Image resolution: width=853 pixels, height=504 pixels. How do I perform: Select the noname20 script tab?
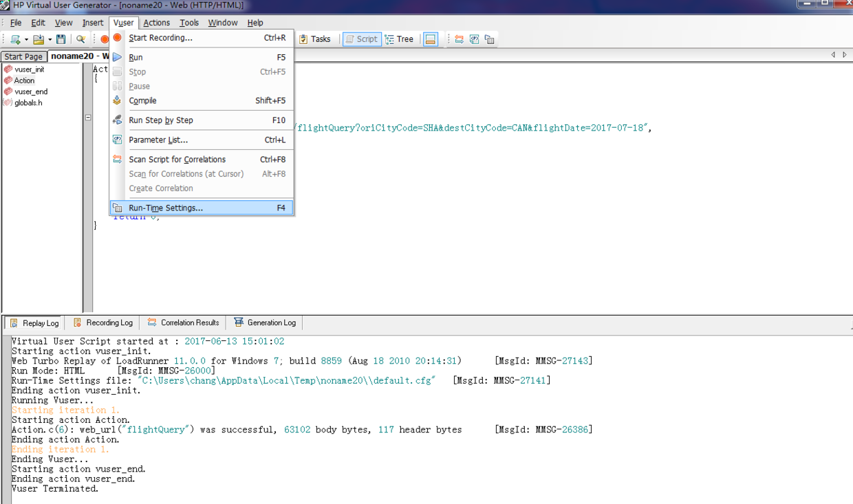(x=78, y=56)
